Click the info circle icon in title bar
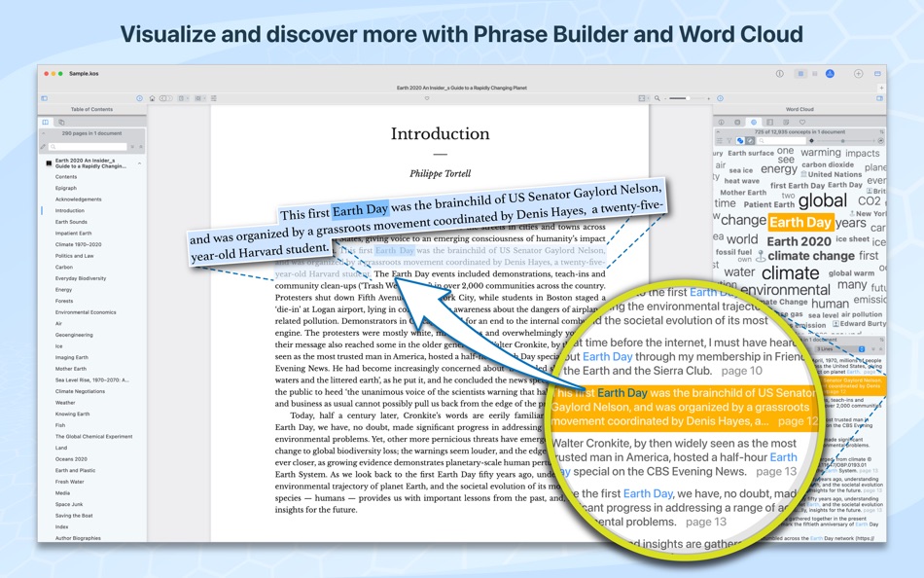The height and width of the screenshot is (578, 924). pos(780,73)
